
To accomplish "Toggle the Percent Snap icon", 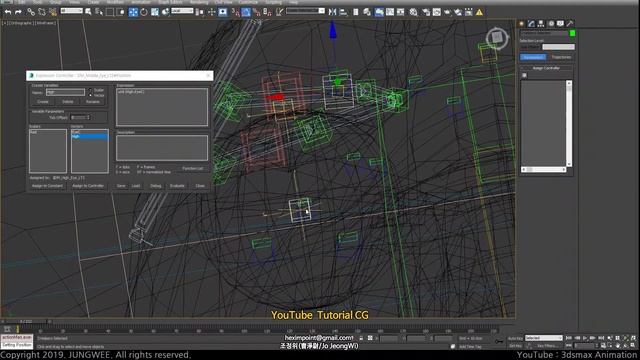I will [x=256, y=12].
